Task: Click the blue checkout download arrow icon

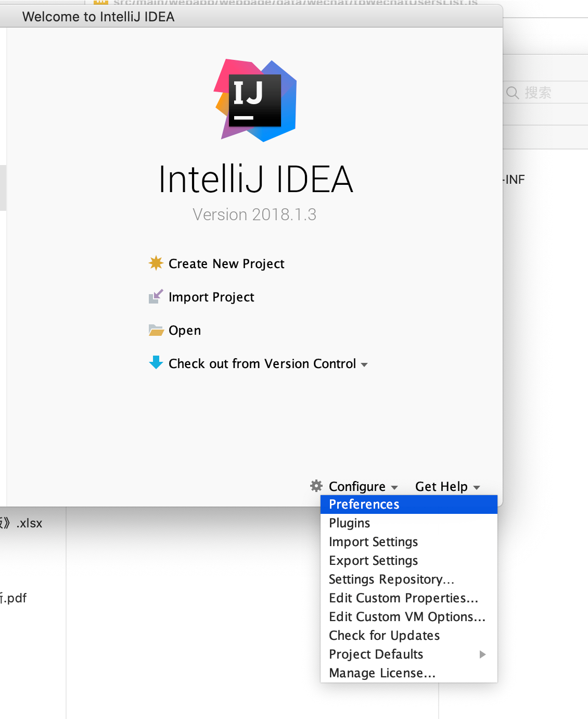Action: (156, 363)
